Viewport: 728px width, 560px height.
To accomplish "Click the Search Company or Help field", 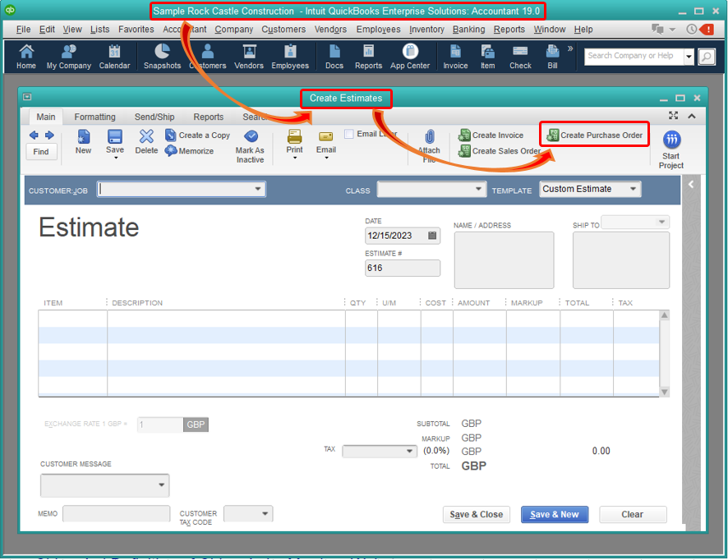I will tap(634, 57).
